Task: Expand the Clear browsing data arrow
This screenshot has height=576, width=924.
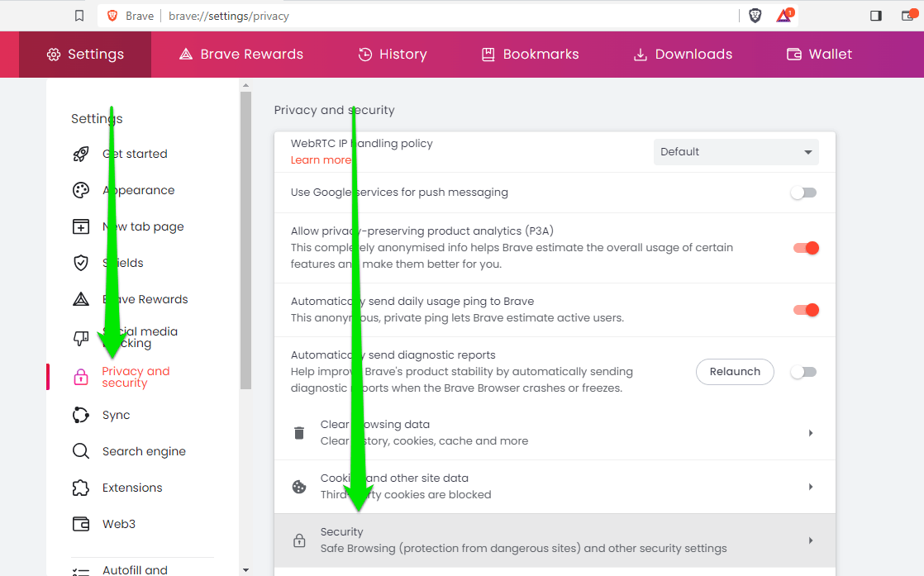Action: (811, 433)
